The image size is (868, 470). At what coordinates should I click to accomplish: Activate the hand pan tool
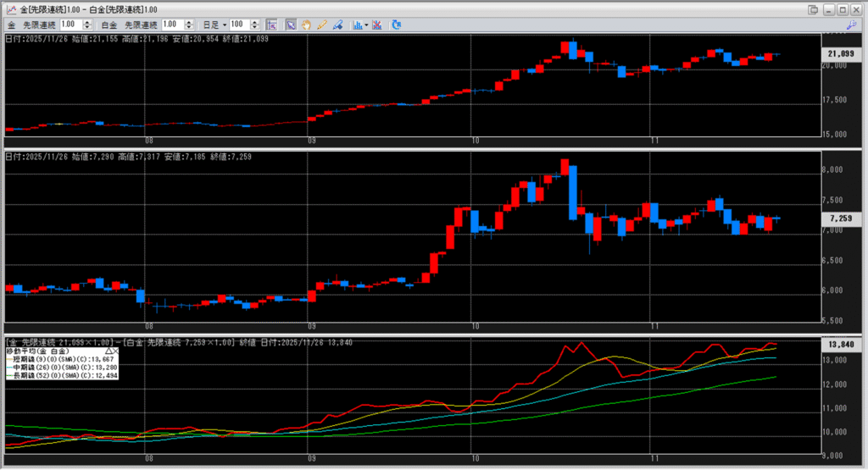click(307, 25)
